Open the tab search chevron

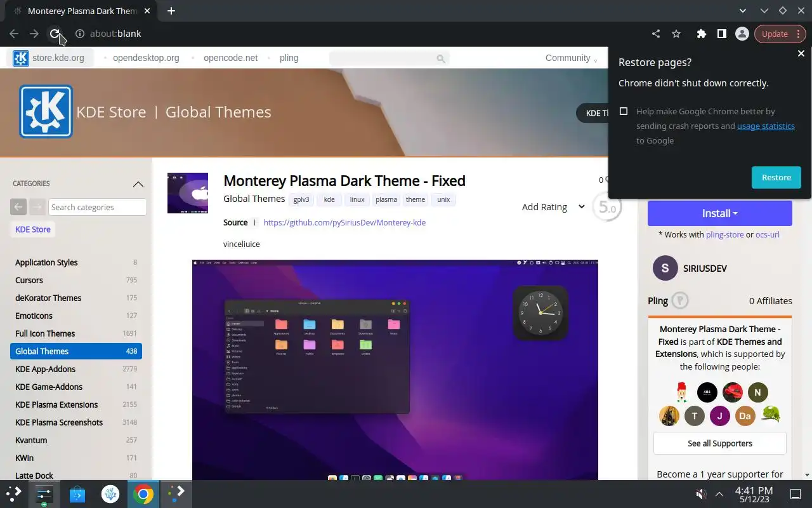point(743,11)
